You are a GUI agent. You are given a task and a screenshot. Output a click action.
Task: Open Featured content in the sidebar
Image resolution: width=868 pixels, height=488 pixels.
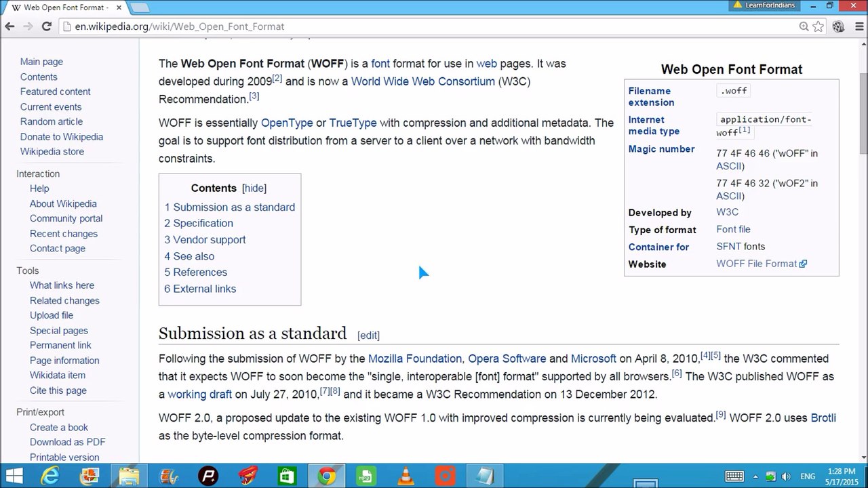coord(55,91)
